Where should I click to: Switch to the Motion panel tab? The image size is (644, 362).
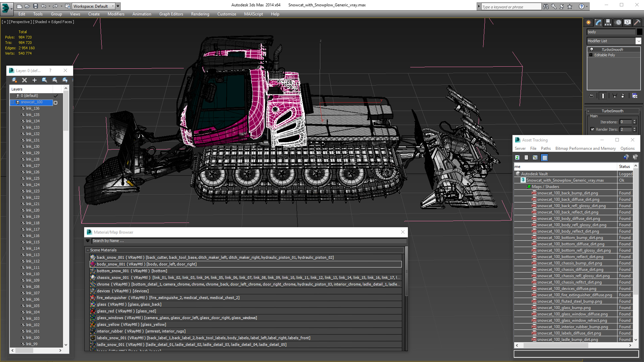618,22
